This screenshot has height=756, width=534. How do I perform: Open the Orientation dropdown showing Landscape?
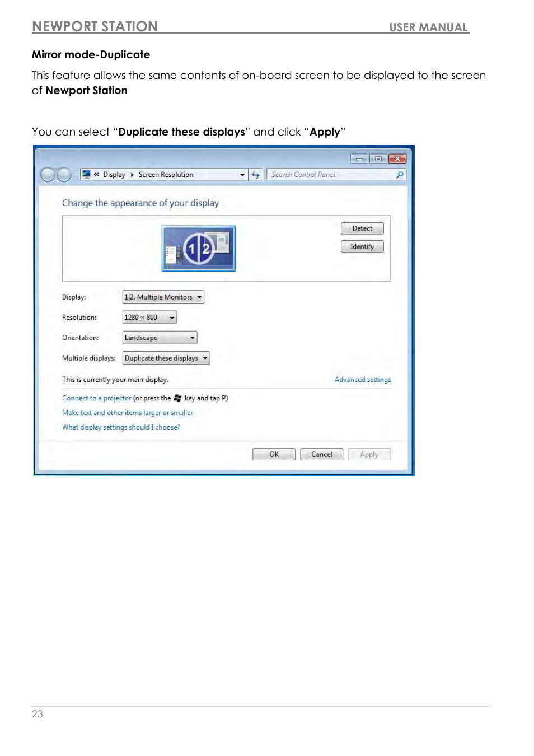coord(160,338)
